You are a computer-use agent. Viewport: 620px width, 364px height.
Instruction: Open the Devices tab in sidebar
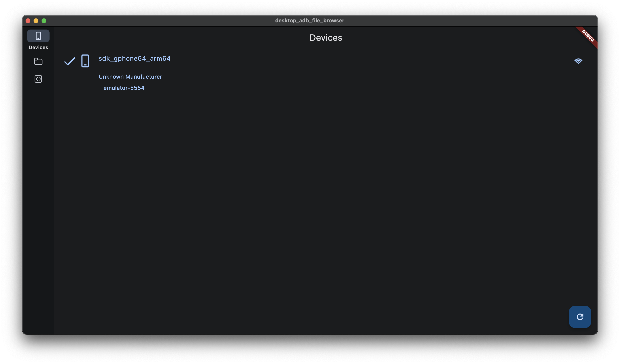(38, 36)
